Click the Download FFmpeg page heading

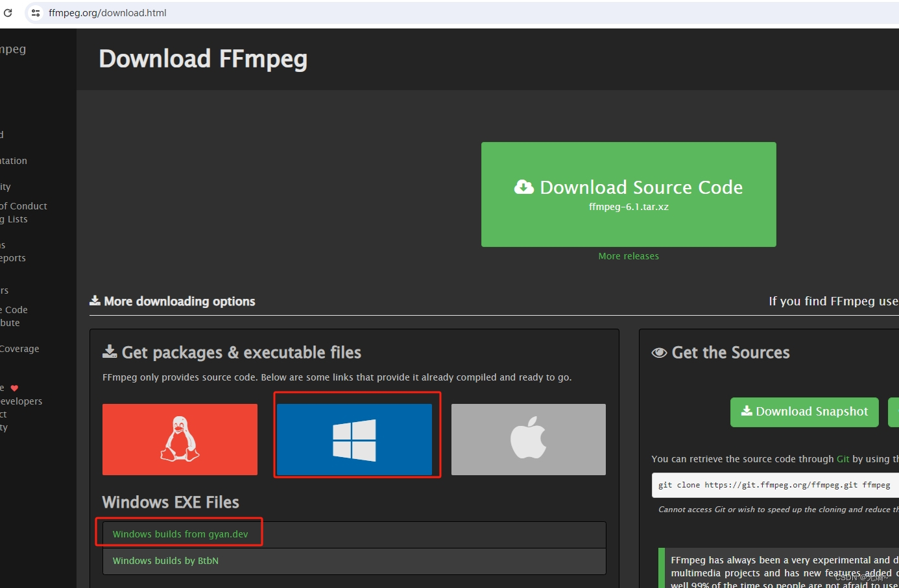[x=203, y=59]
